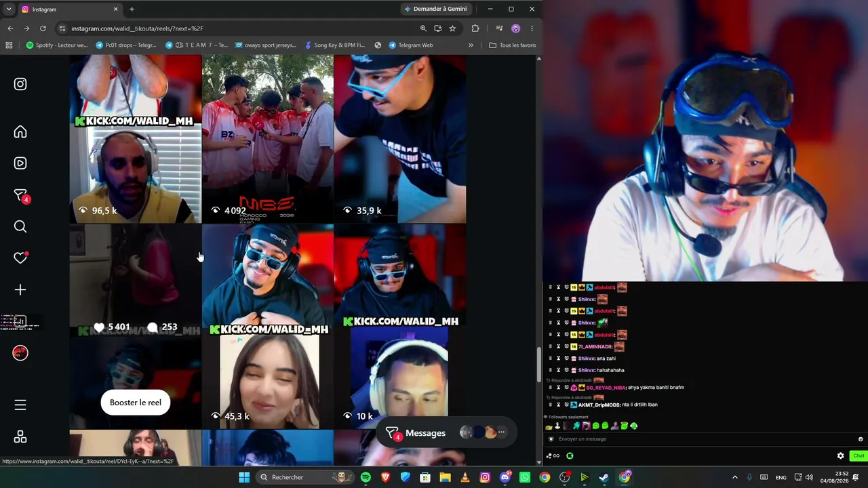Open the Chrome profile avatar
Viewport: 868px width, 488px height.
516,28
